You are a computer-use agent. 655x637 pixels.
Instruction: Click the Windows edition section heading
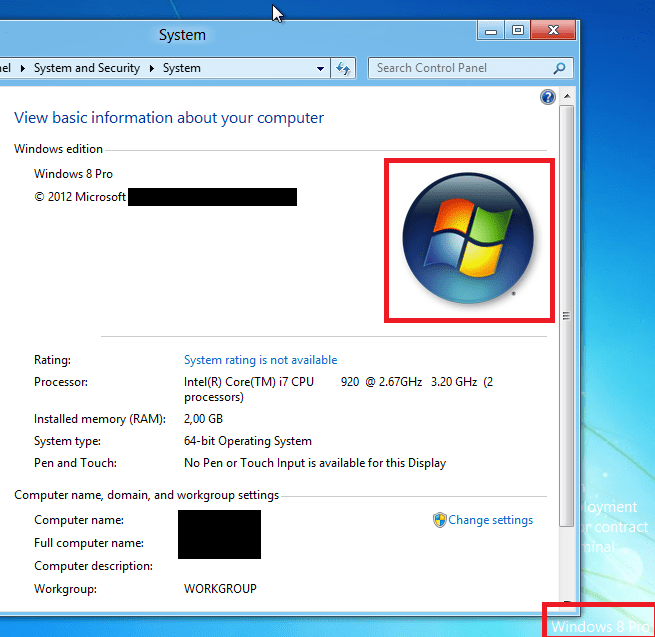58,149
